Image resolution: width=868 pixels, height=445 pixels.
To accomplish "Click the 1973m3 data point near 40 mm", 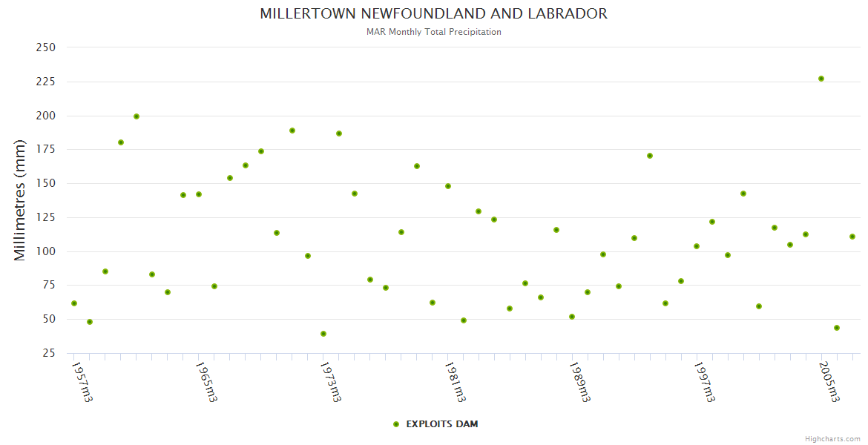I will coord(323,334).
